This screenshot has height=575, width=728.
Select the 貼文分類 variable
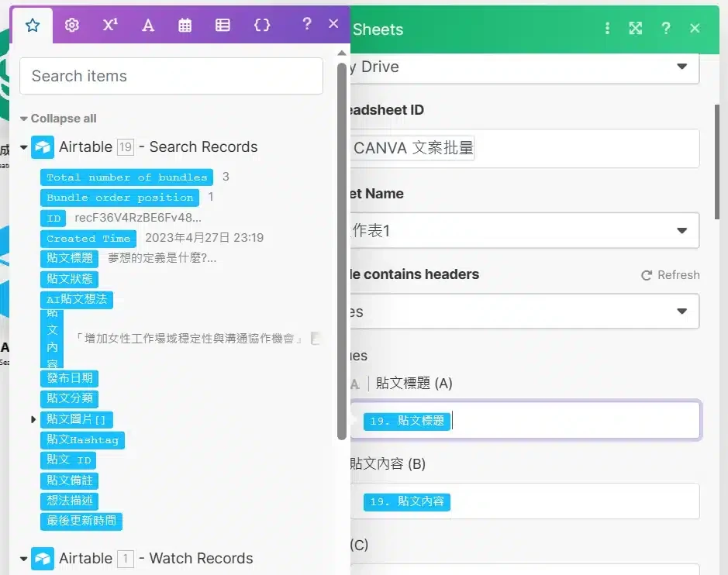(x=70, y=398)
